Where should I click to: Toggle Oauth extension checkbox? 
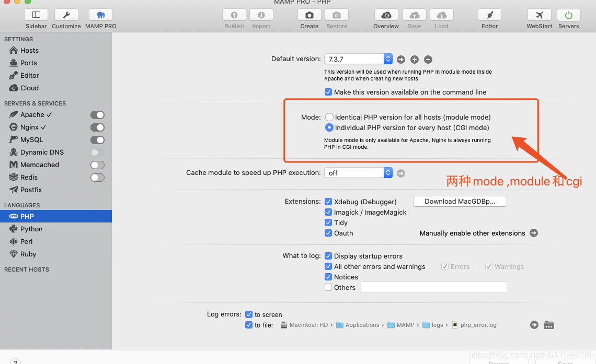tap(328, 233)
